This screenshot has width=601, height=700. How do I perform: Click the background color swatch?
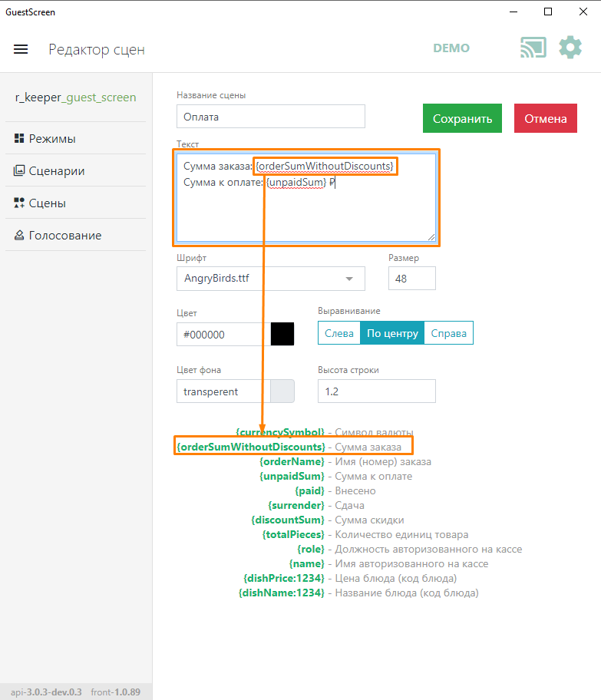[x=282, y=391]
